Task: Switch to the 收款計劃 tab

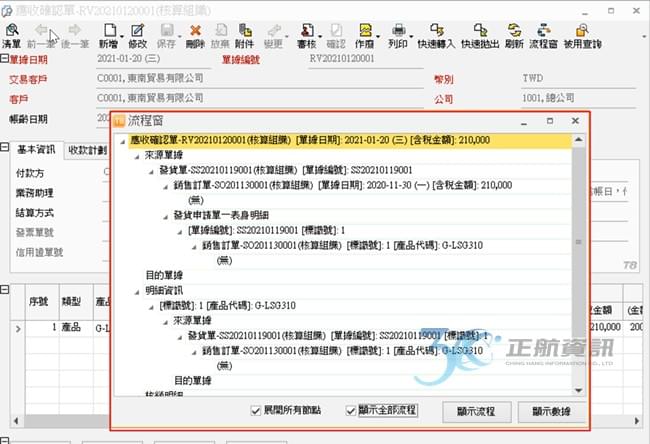Action: coord(87,150)
